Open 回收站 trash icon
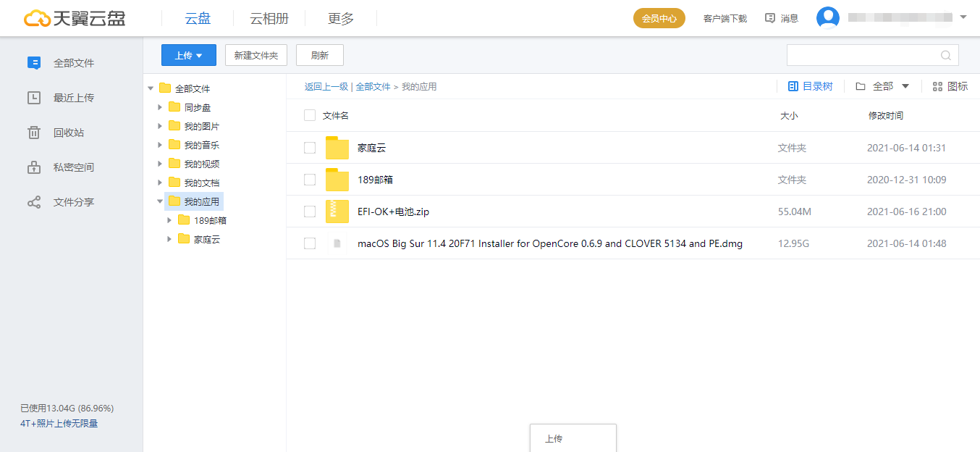The width and height of the screenshot is (980, 452). [x=34, y=133]
